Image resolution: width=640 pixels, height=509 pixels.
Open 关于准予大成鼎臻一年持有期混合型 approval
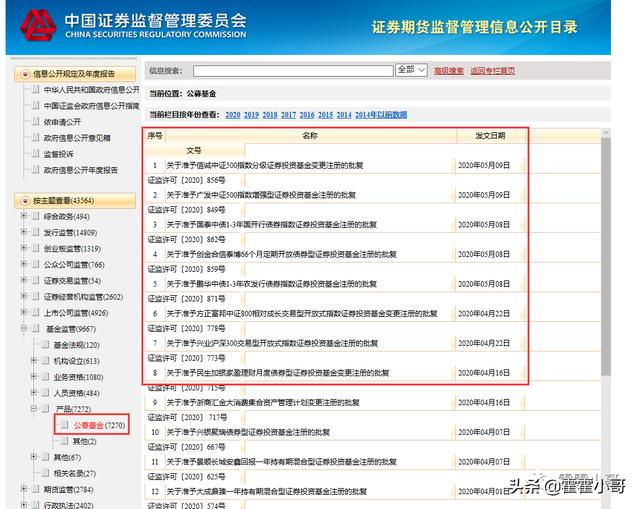[x=267, y=491]
